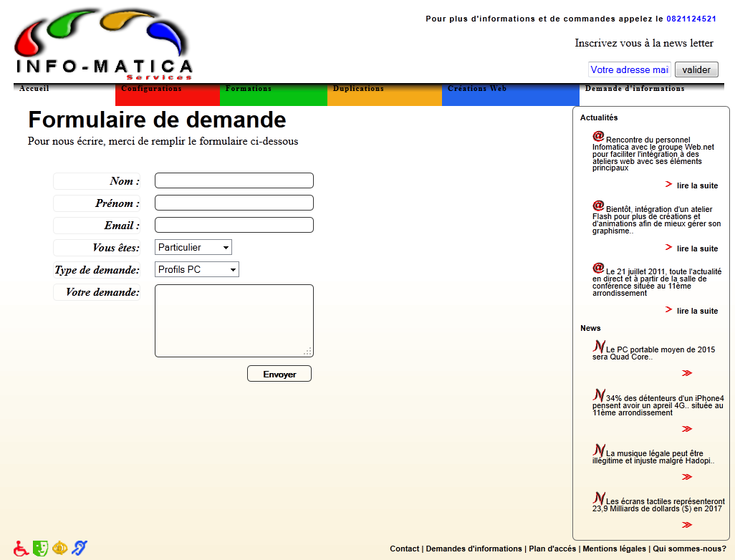Click the Contact footer link
Viewport: 735px width, 560px height.
[405, 549]
